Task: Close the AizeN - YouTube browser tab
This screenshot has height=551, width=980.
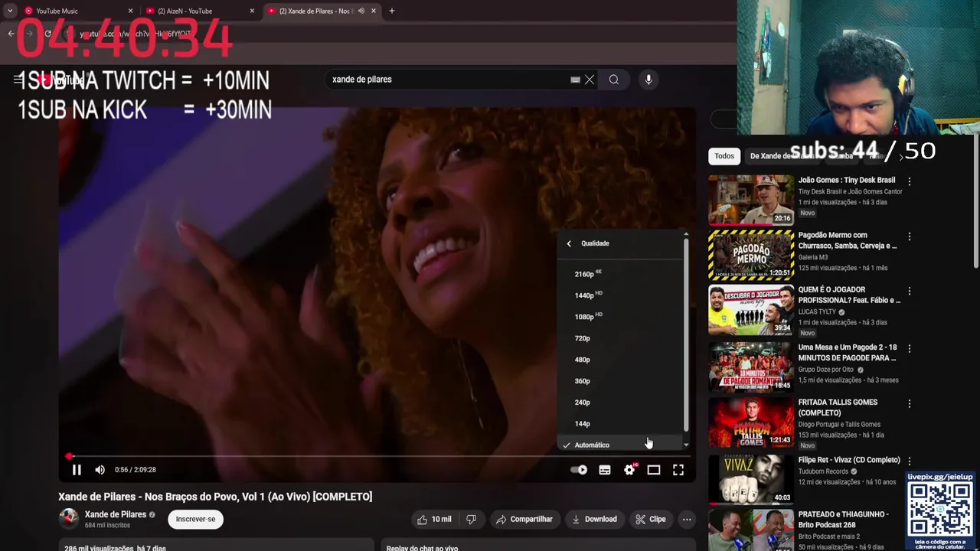Action: 252,11
